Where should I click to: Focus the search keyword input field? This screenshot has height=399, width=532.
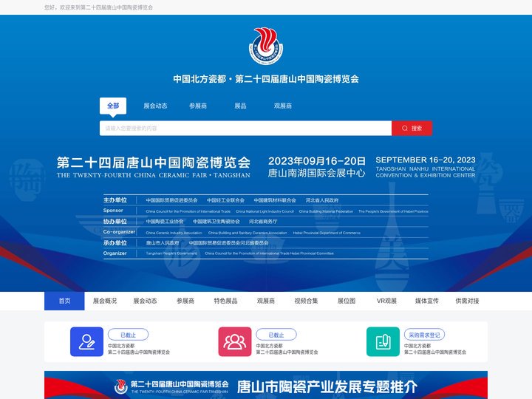pyautogui.click(x=245, y=129)
